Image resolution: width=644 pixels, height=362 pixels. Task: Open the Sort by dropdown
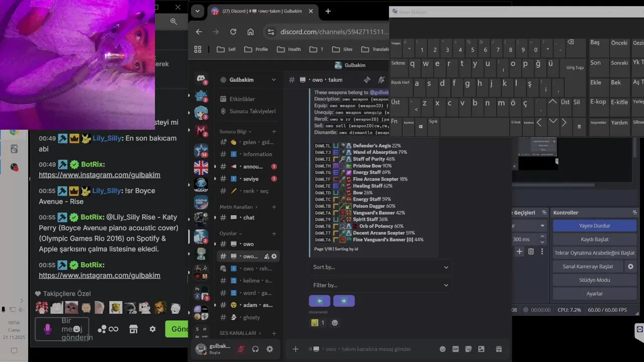point(380,267)
